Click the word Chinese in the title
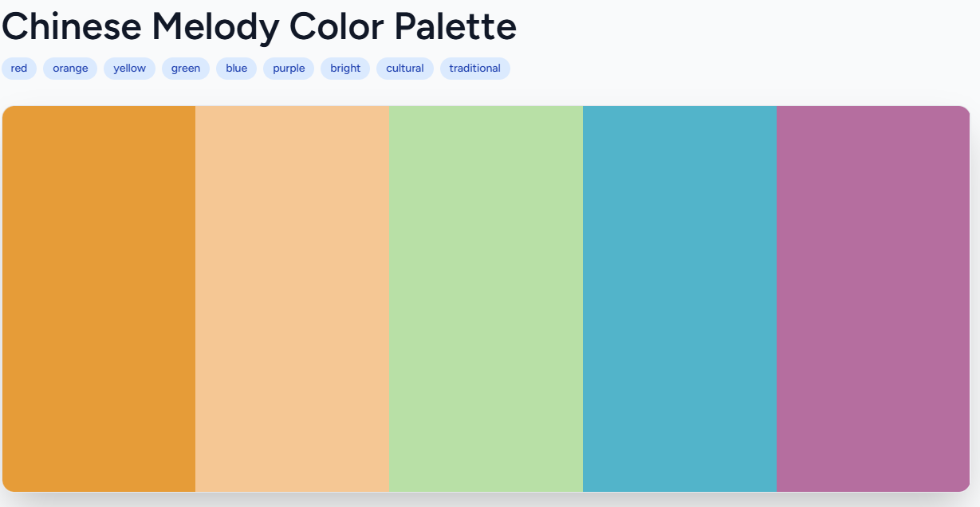 tap(71, 26)
